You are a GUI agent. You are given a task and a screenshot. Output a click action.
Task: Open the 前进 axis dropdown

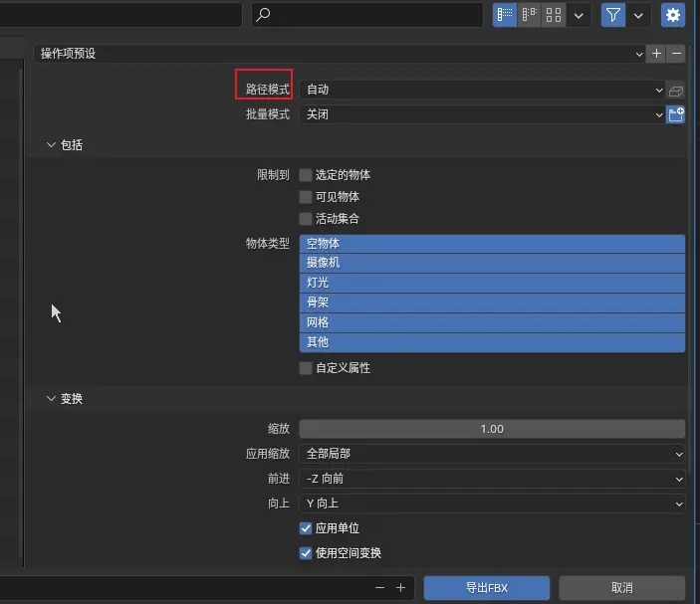pyautogui.click(x=492, y=479)
